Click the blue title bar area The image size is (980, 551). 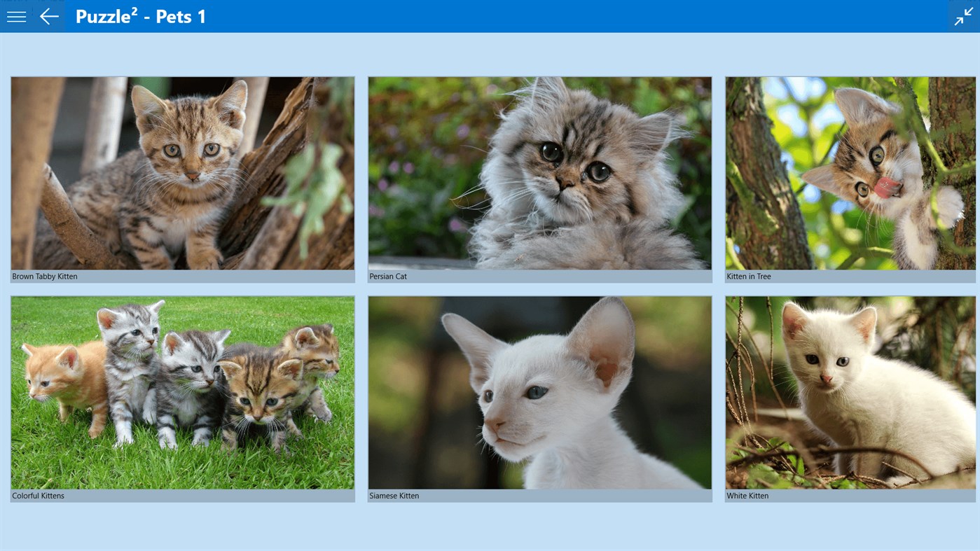490,15
